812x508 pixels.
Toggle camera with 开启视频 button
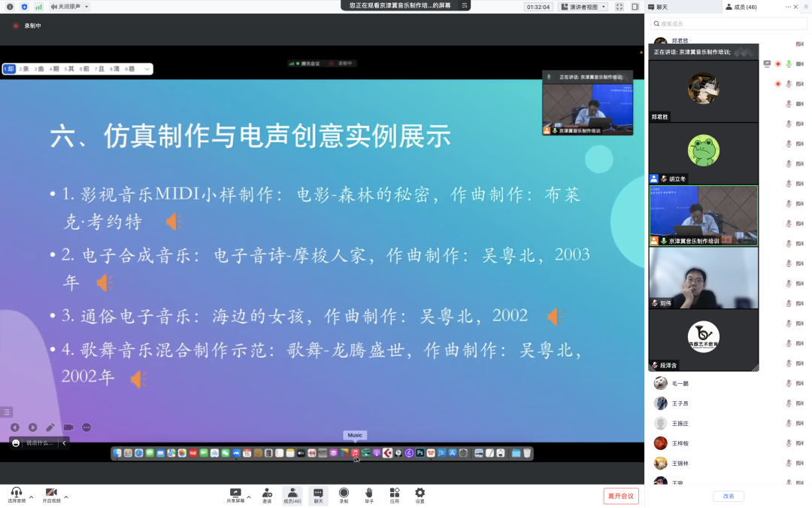click(x=51, y=494)
